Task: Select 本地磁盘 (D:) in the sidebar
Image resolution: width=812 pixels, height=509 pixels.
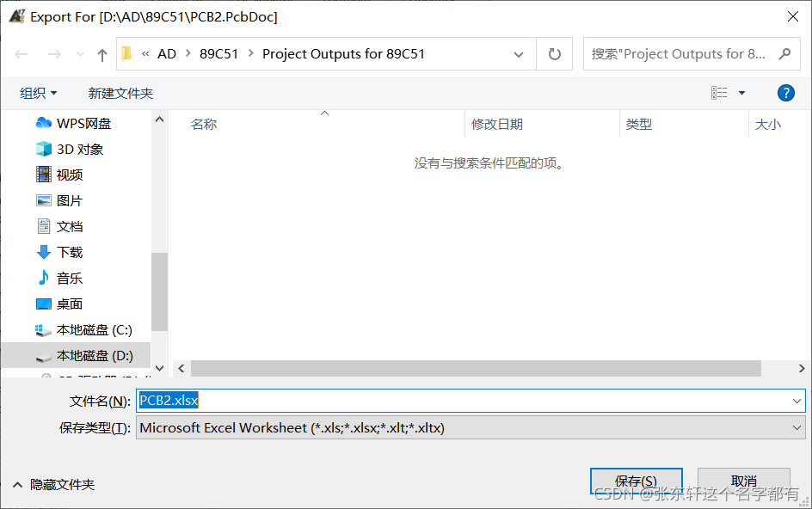Action: point(76,356)
